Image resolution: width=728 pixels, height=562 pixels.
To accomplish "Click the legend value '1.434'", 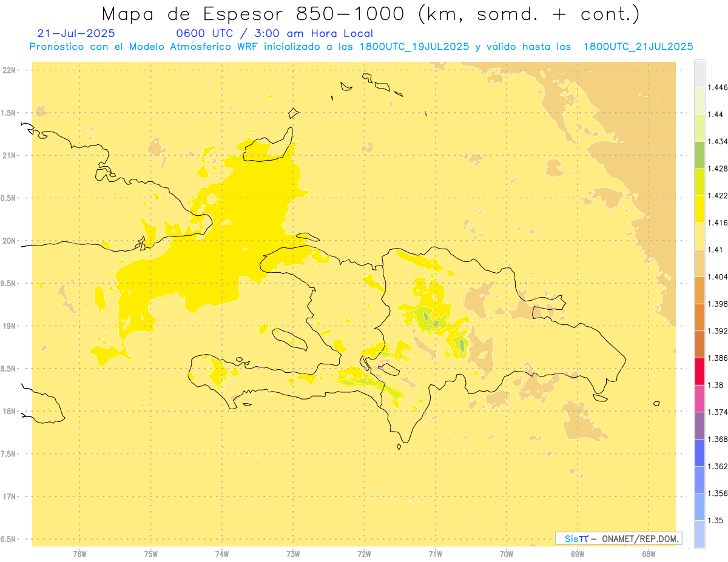I will click(717, 141).
